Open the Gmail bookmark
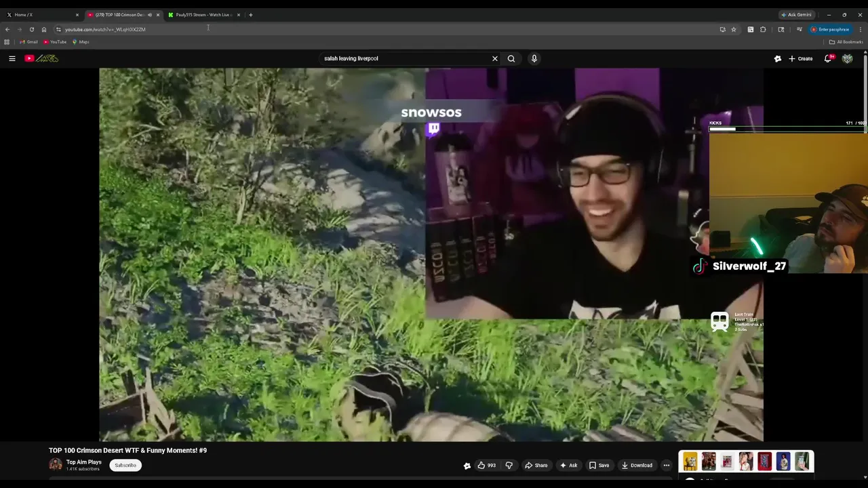This screenshot has width=868, height=488. pyautogui.click(x=28, y=42)
